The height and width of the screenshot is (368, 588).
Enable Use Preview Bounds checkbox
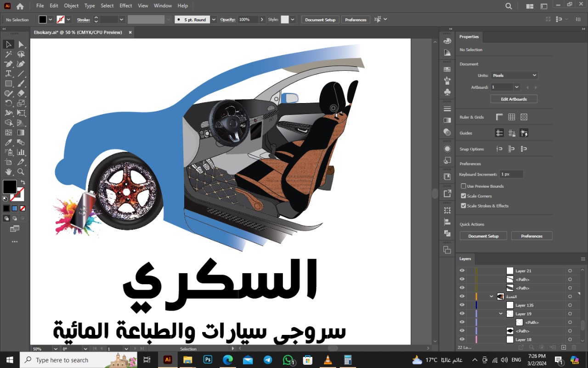464,186
